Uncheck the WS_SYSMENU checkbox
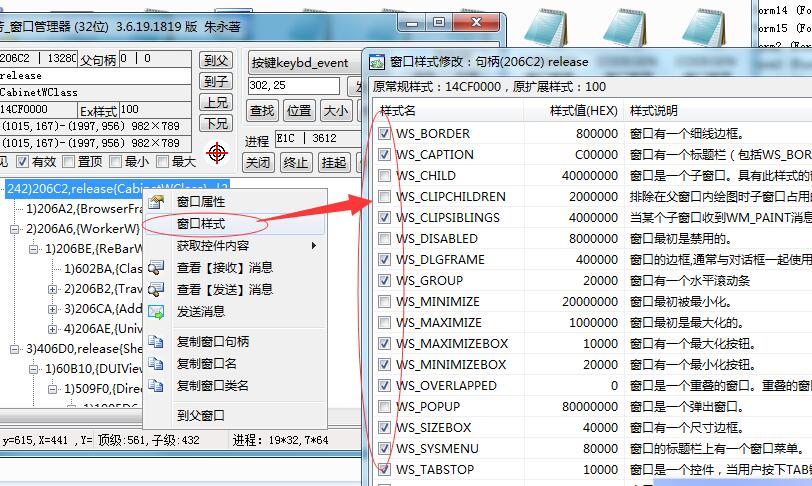The width and height of the screenshot is (812, 486). coord(384,449)
